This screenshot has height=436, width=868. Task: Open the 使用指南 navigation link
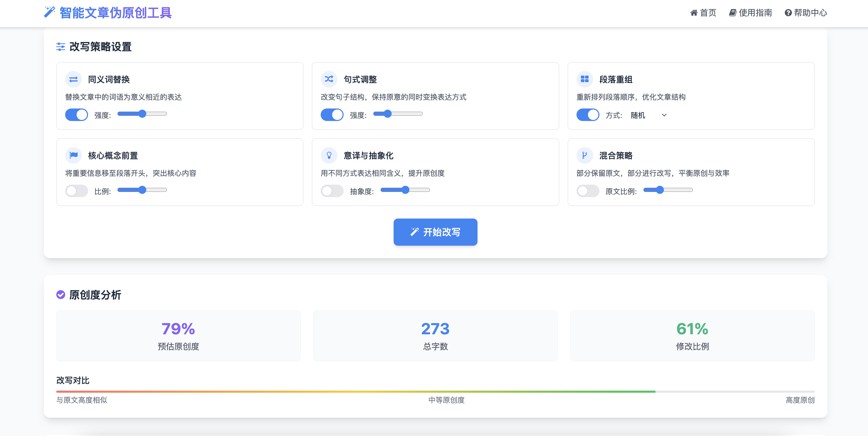coord(751,13)
